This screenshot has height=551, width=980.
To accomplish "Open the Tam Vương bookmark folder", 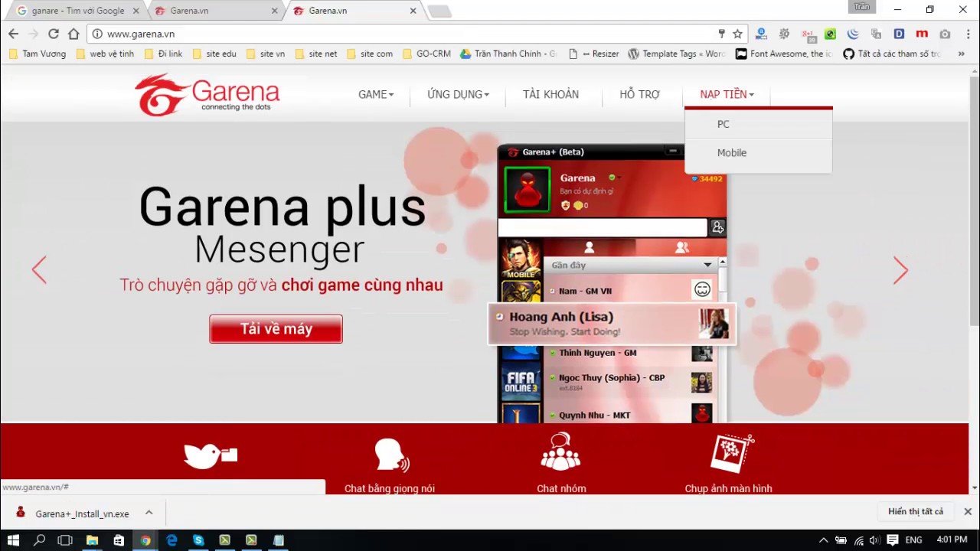I will point(37,54).
